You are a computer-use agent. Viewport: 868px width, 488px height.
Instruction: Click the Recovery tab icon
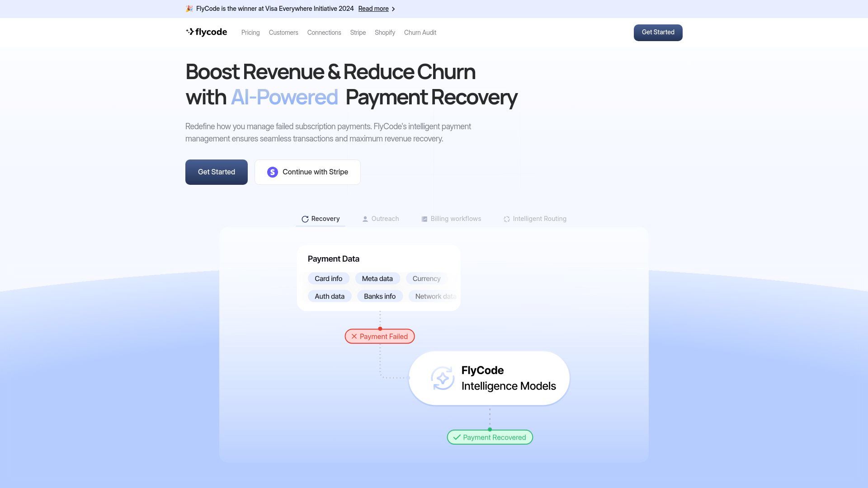(x=305, y=219)
